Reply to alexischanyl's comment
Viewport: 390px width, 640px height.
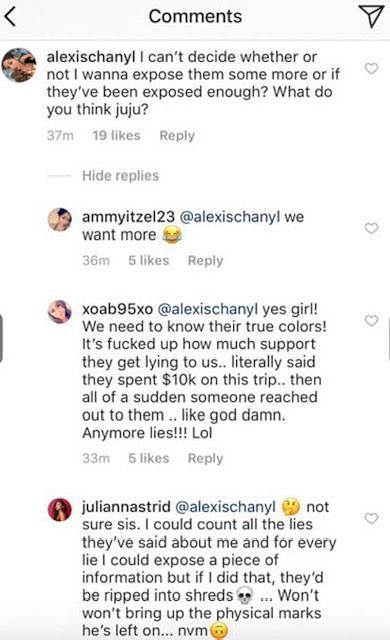177,136
